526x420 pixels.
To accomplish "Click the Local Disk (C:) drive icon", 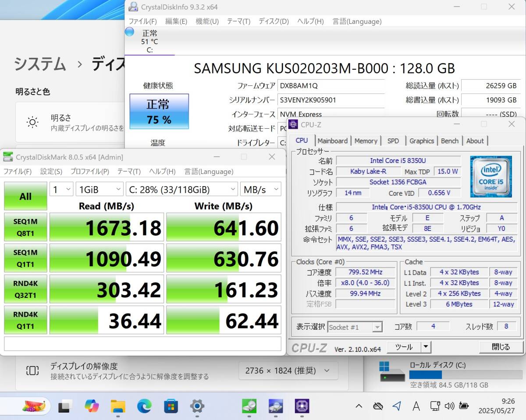I will 392,371.
